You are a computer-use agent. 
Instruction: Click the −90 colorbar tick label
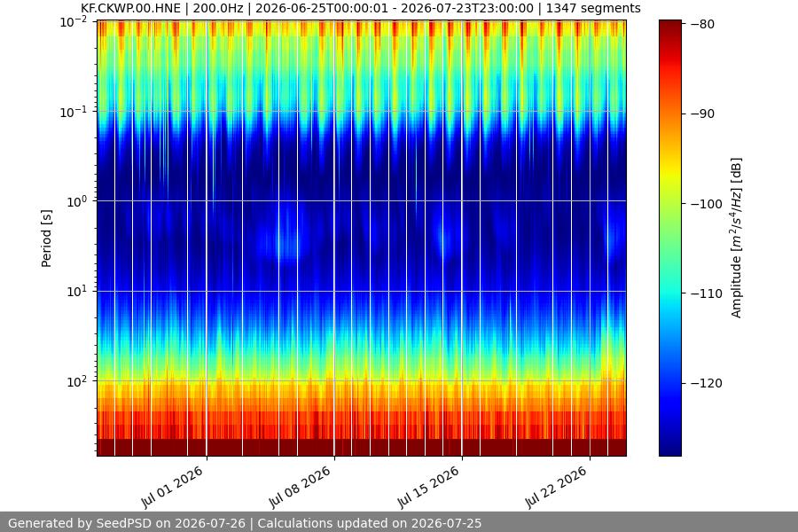pos(702,113)
